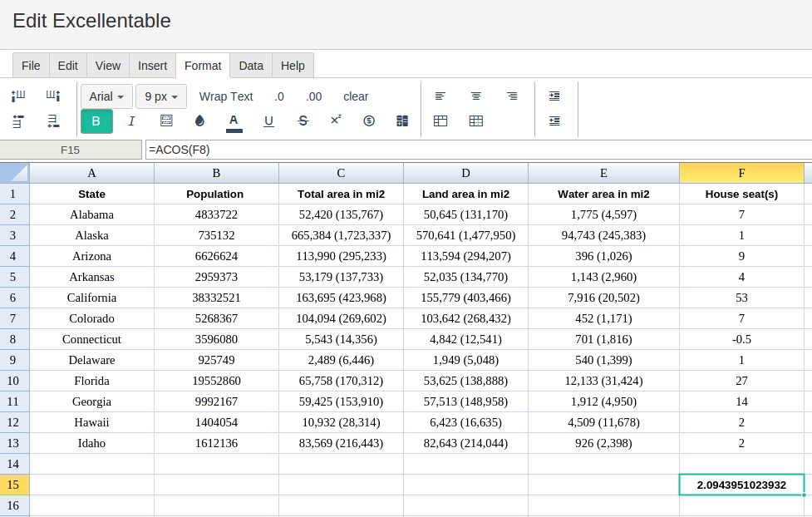Right-align the cell text
Screen dimensions: 812x517
coord(512,96)
